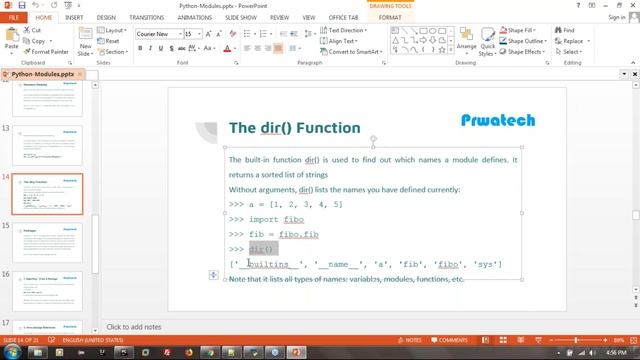Switch to the DESIGN tab
640x360 pixels.
[106, 18]
